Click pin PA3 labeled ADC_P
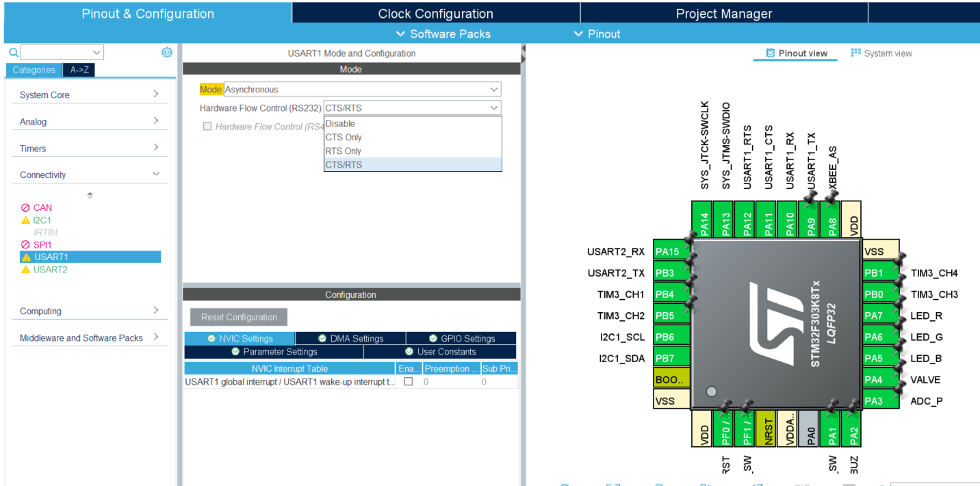The width and height of the screenshot is (980, 486). 881,400
